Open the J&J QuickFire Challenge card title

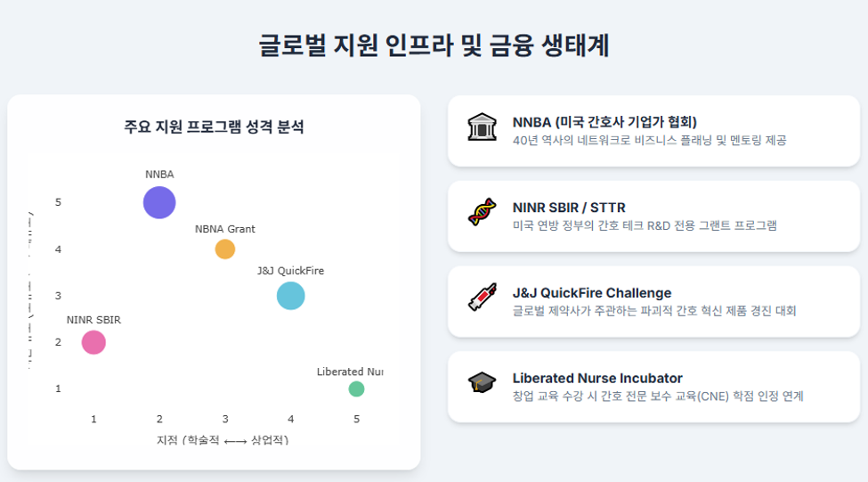pyautogui.click(x=592, y=293)
